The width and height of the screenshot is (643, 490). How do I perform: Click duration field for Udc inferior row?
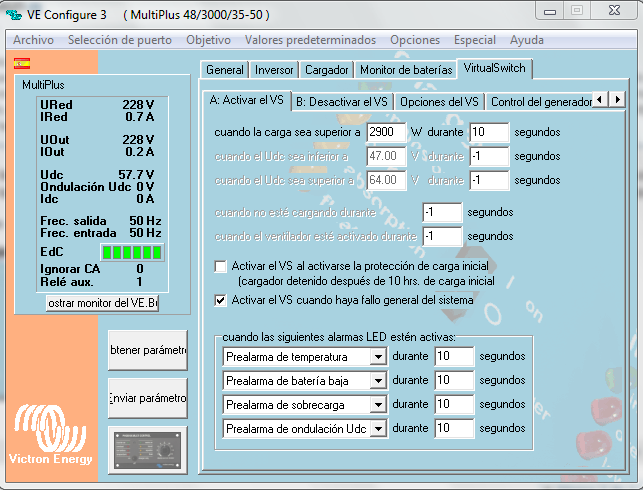[489, 156]
